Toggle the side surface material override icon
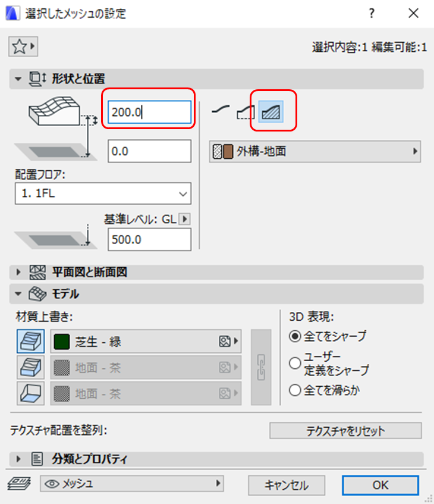This screenshot has width=434, height=504. pyautogui.click(x=27, y=368)
